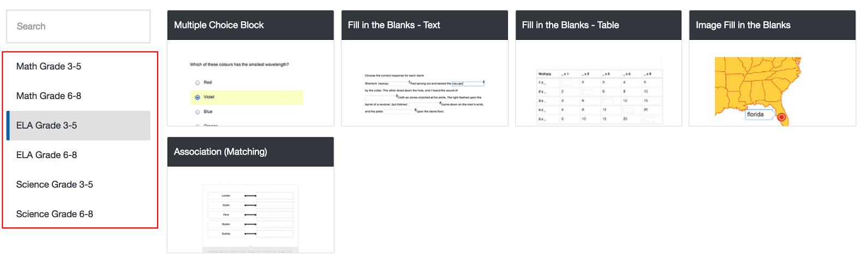
Task: Open the Multiple Choice Block card header
Action: [x=250, y=25]
